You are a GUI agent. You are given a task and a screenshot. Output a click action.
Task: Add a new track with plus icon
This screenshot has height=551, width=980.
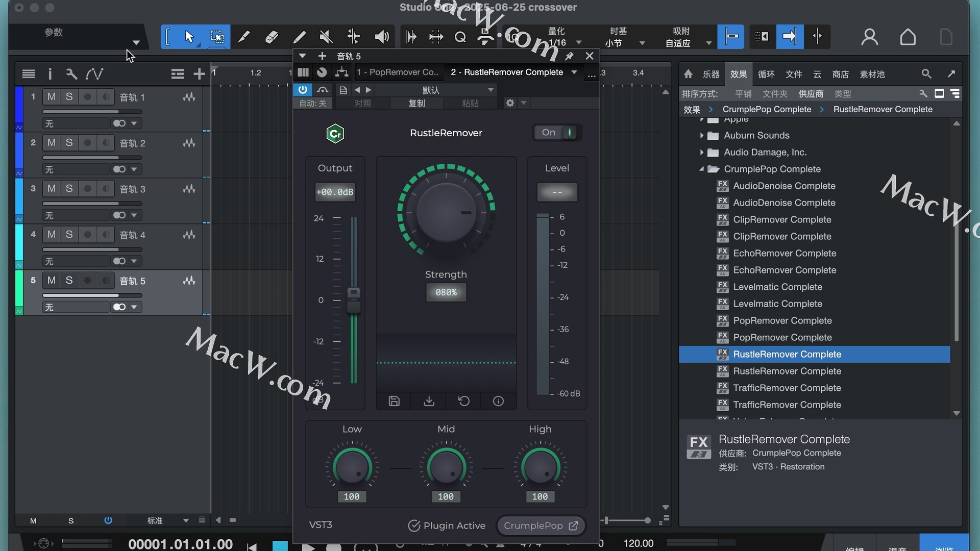tap(199, 74)
